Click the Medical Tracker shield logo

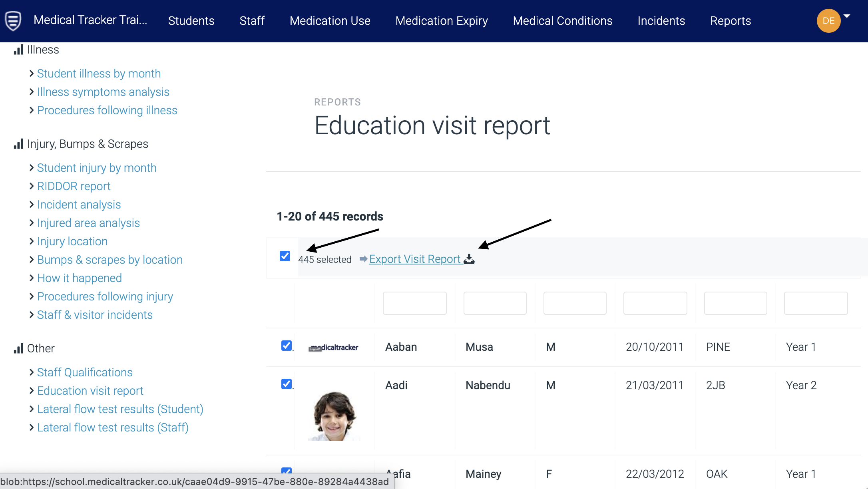pyautogui.click(x=13, y=21)
